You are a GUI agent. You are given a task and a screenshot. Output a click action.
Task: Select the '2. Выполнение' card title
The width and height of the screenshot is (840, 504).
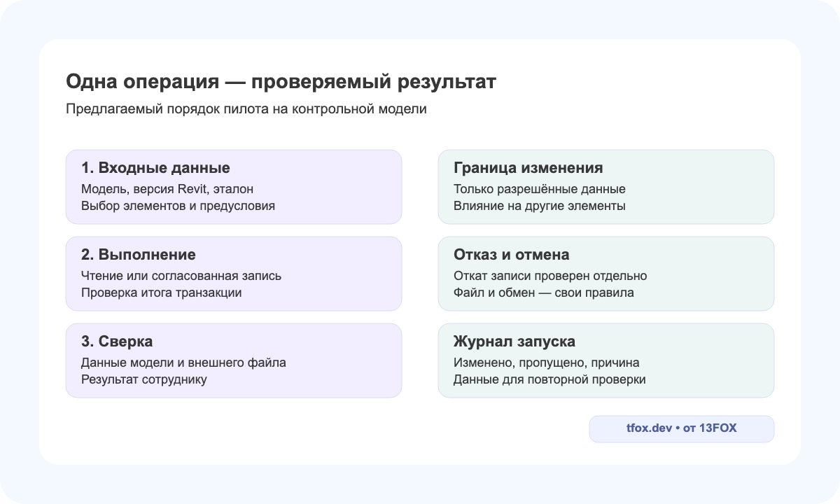(x=139, y=255)
